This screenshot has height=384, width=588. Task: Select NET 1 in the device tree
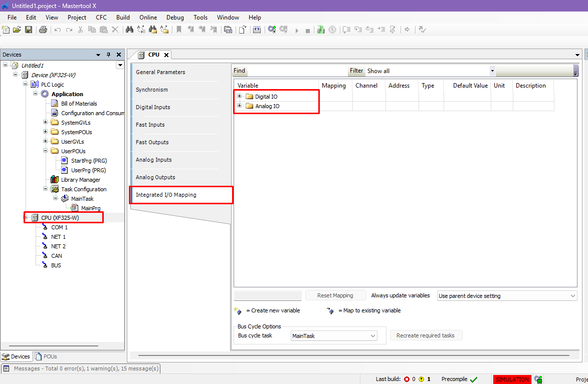[58, 237]
